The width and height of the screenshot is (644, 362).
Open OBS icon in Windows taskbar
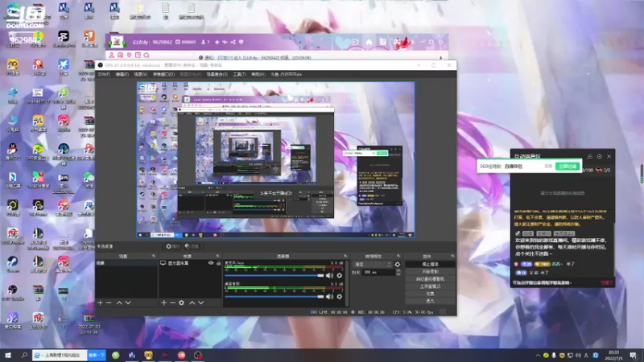[198, 356]
